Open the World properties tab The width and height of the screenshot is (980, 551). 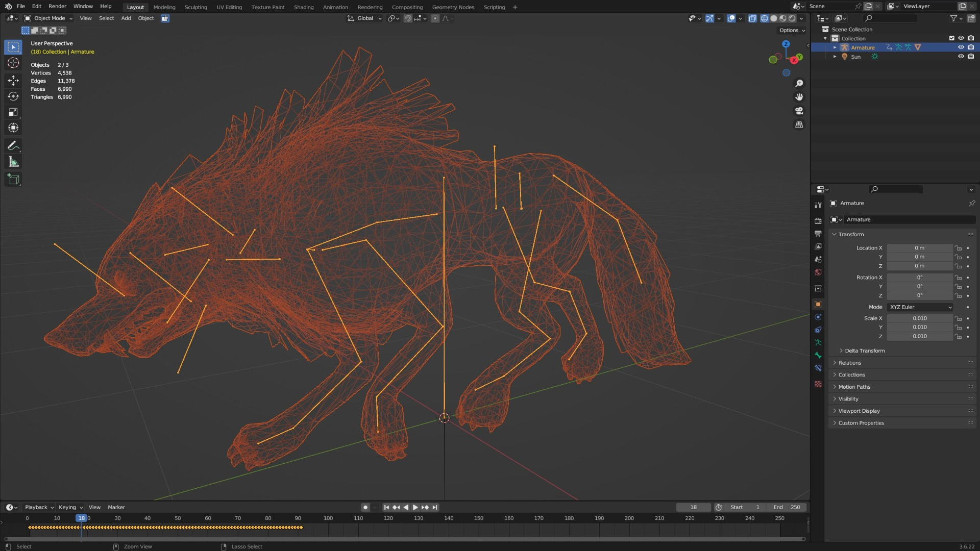[x=818, y=272]
